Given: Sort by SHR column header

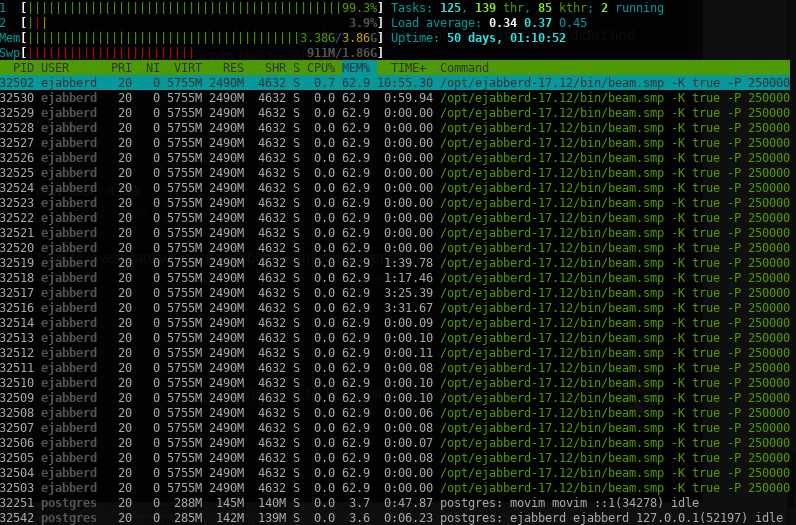Looking at the screenshot, I should [275, 68].
